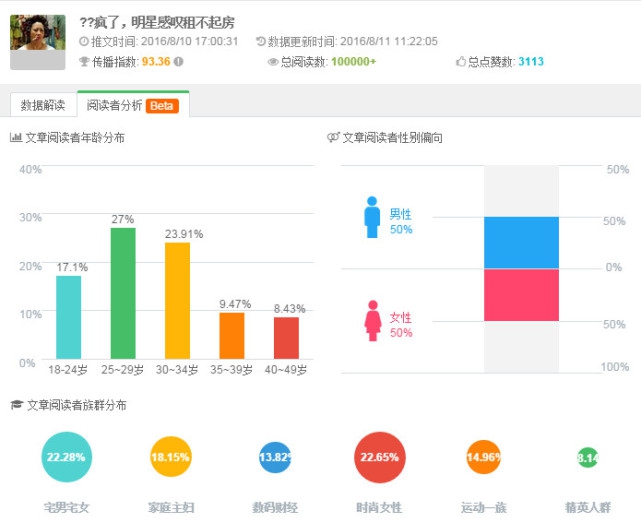Select the 阅读者分析 Beta tab
Image resolution: width=641 pixels, height=523 pixels.
[133, 105]
